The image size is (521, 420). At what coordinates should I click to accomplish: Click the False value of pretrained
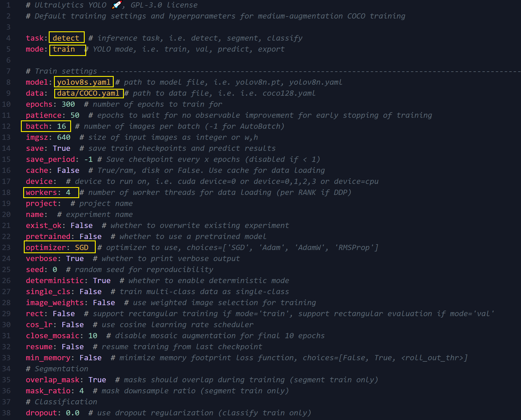[x=91, y=236]
